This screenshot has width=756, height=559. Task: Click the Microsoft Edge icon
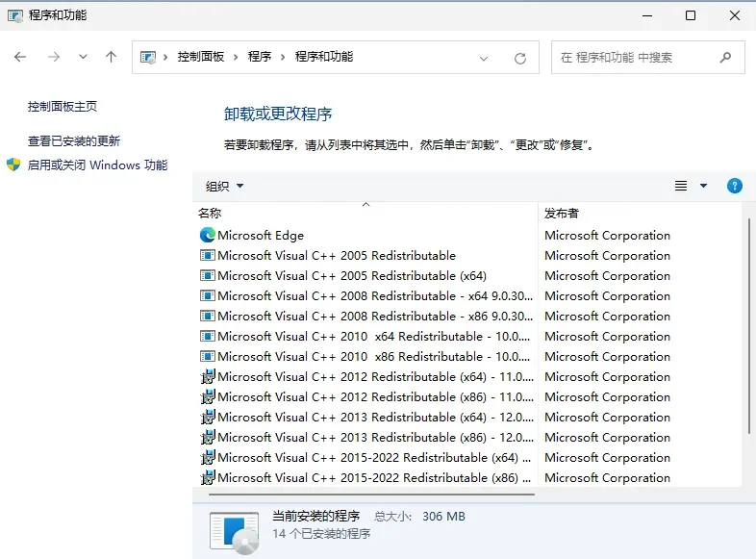(x=208, y=235)
